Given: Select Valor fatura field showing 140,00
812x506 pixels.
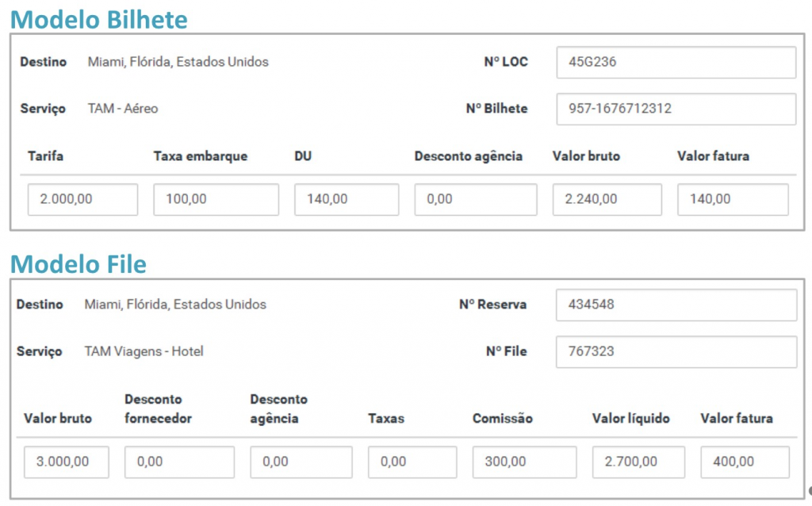Looking at the screenshot, I should pos(733,199).
